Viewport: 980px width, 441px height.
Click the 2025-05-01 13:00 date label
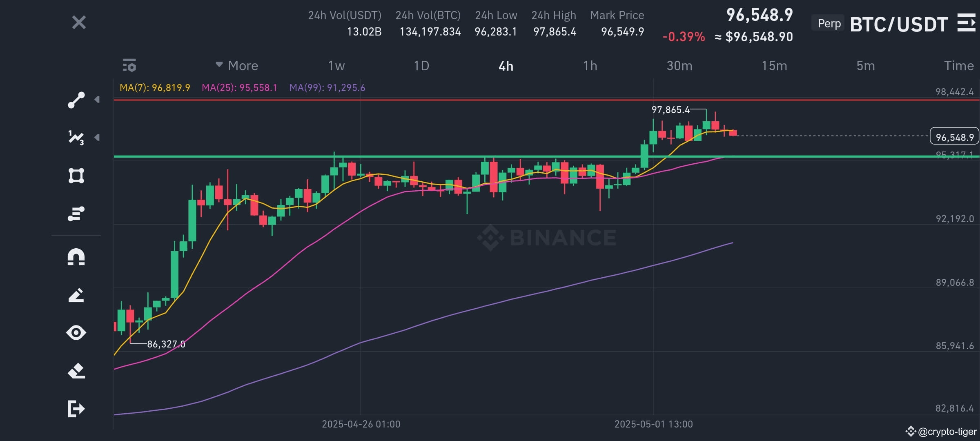[x=653, y=424]
